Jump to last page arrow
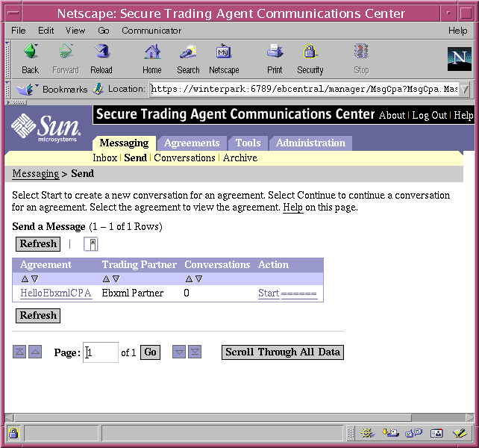The width and height of the screenshot is (479, 448). [195, 352]
